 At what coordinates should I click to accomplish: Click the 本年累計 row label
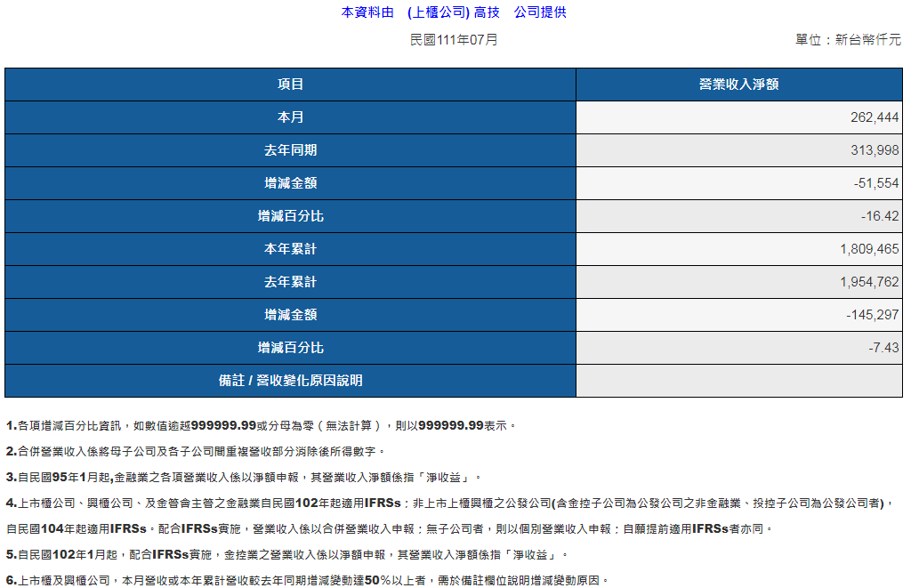coord(290,249)
